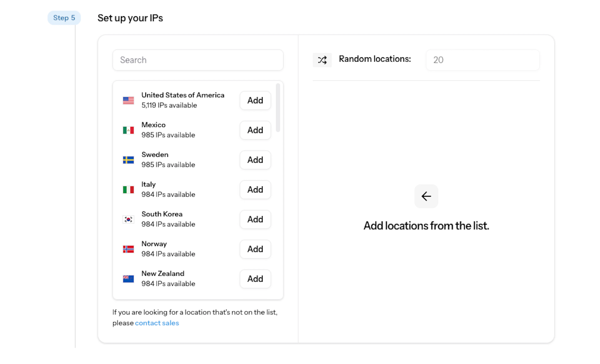Click the "New Zealand" country name
Viewport: 600px width, 364px height.
click(163, 273)
